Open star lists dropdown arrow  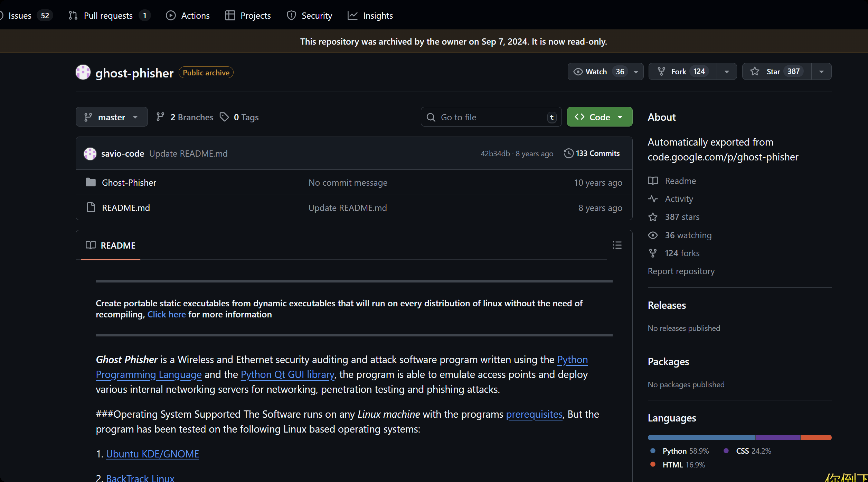tap(821, 72)
